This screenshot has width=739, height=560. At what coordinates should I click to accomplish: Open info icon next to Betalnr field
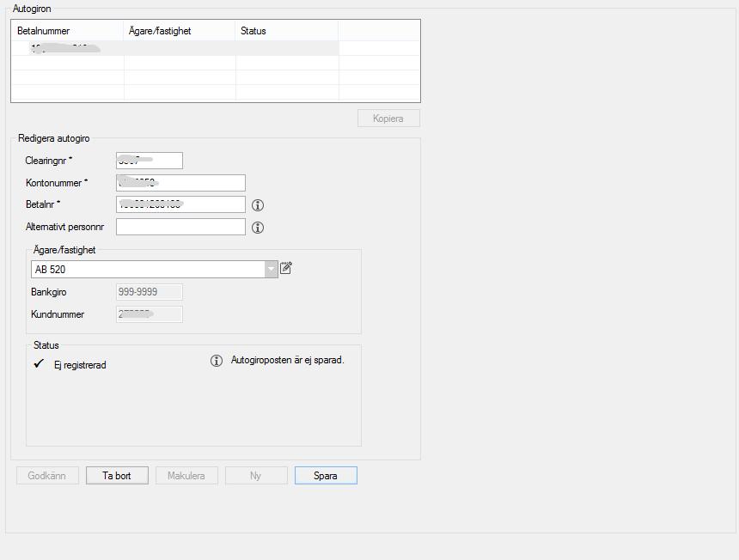[257, 205]
